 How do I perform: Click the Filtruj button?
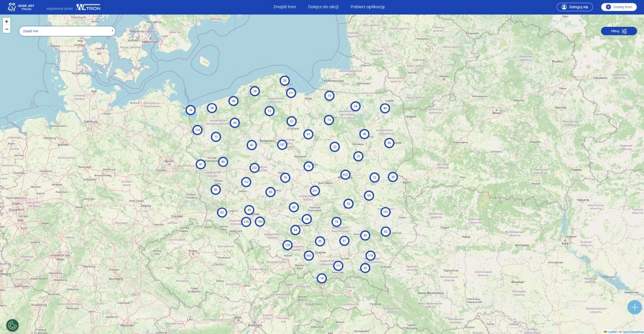(619, 31)
